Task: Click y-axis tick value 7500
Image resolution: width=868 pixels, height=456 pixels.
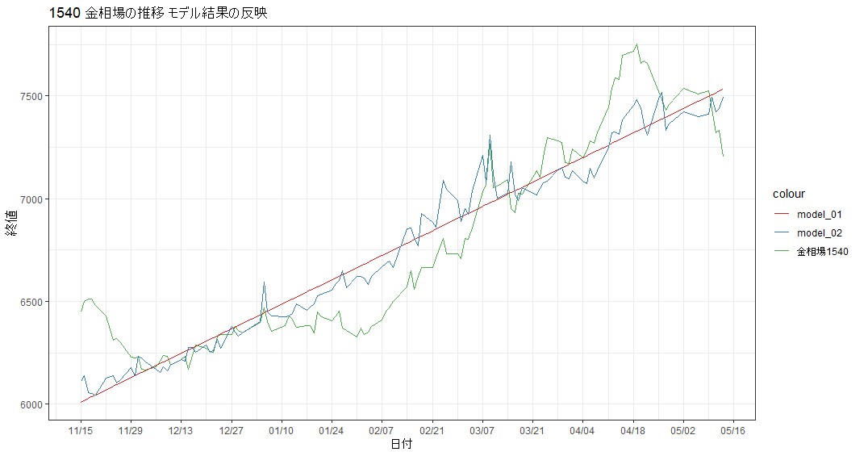Action: coord(31,96)
